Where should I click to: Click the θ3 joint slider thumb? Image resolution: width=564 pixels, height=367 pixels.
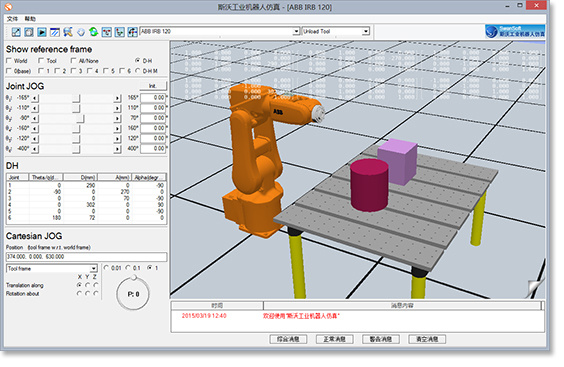[x=80, y=118]
